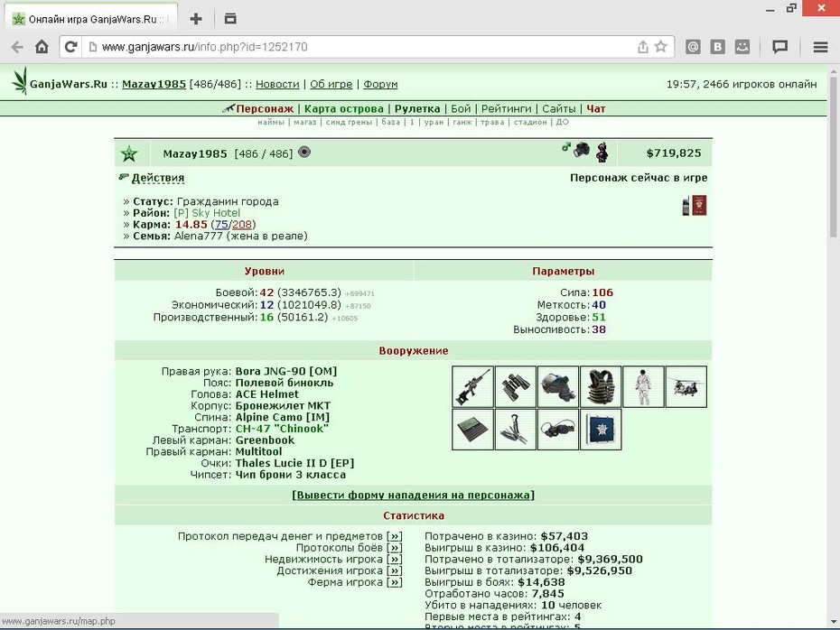Click the Новости header link
Image resolution: width=840 pixels, height=630 pixels.
point(277,84)
